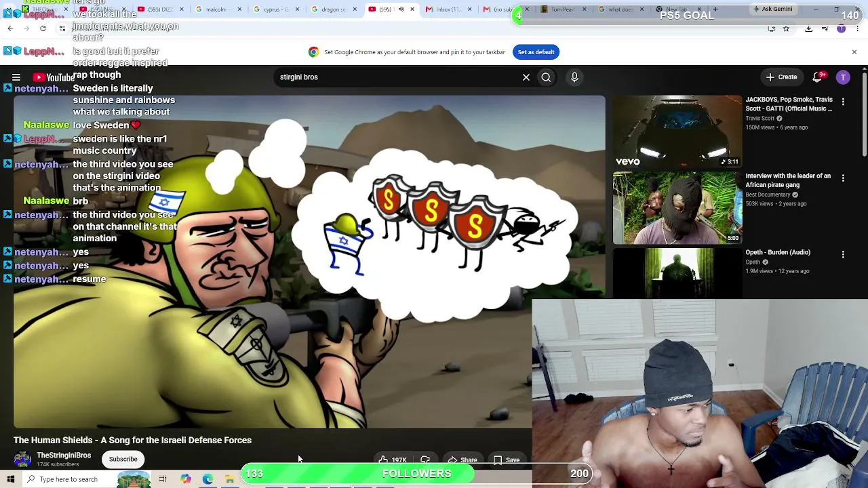Click 'Set as default' browser button
Screen dimensions: 868x488
click(536, 52)
